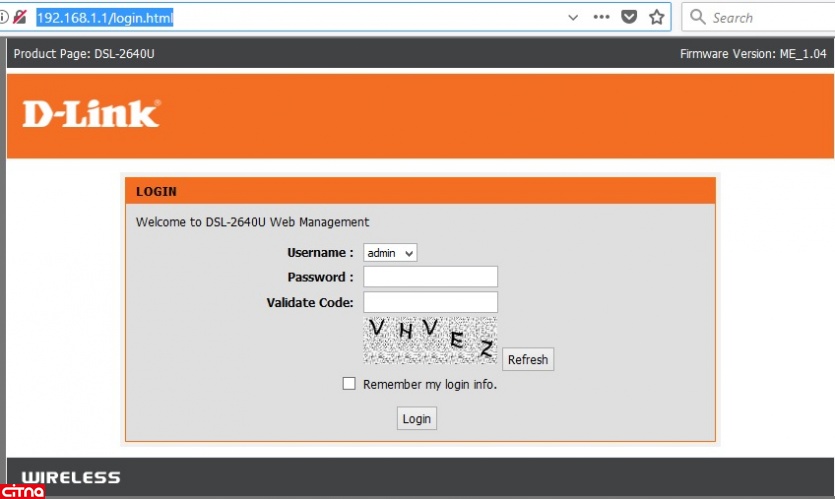This screenshot has height=499, width=835.
Task: Click the Product Page: DSL-2640U text
Action: [x=84, y=53]
